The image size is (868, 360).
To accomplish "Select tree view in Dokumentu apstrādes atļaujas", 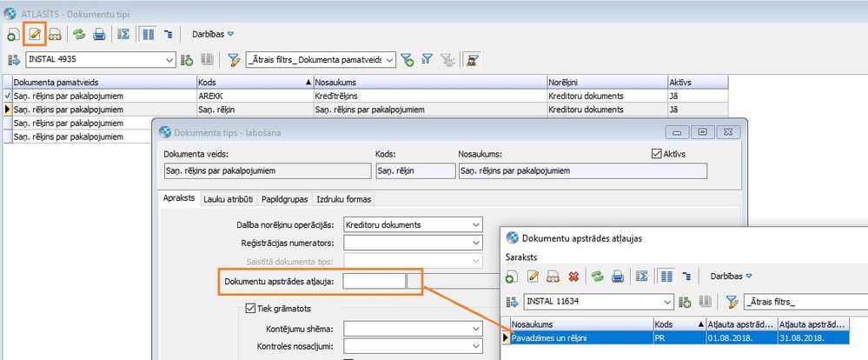I will pyautogui.click(x=686, y=276).
